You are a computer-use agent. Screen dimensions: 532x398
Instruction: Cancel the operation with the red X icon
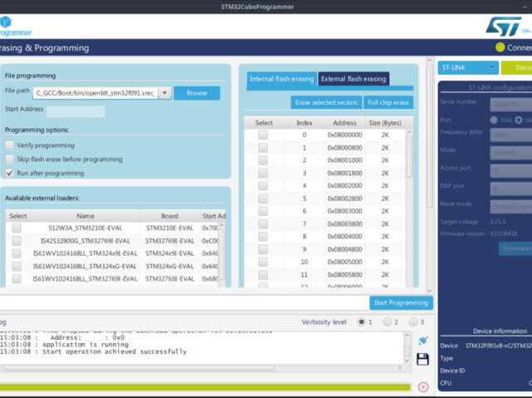423,386
